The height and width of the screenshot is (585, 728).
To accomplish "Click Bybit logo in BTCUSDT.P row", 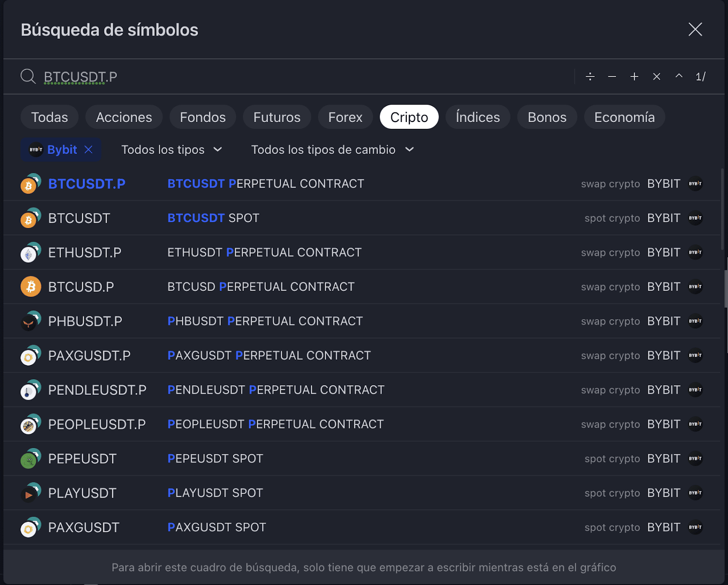I will pyautogui.click(x=695, y=183).
